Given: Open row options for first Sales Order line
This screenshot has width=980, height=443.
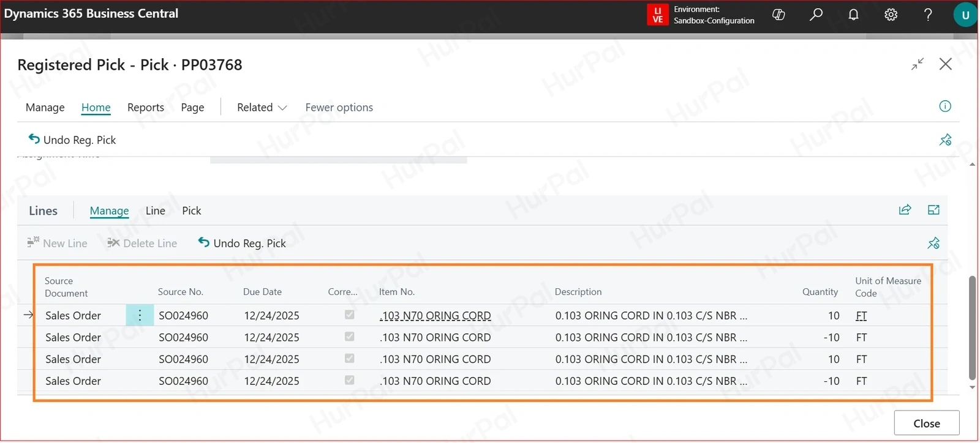Looking at the screenshot, I should point(140,315).
